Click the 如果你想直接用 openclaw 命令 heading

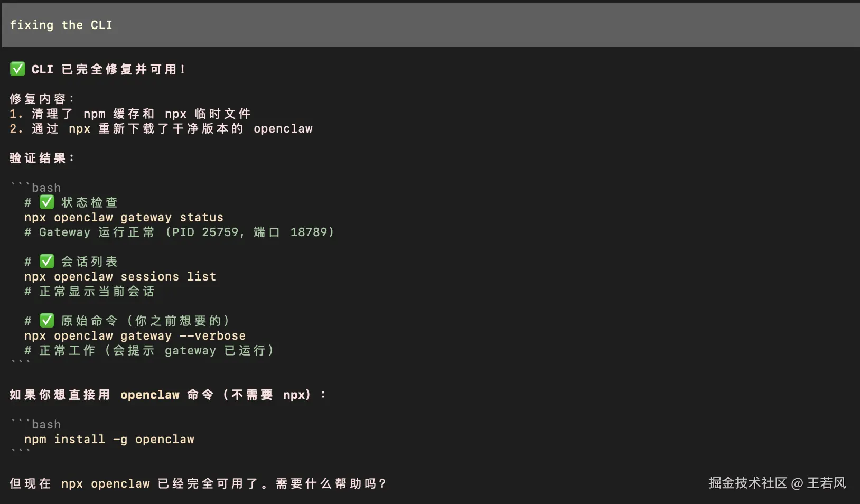click(167, 395)
